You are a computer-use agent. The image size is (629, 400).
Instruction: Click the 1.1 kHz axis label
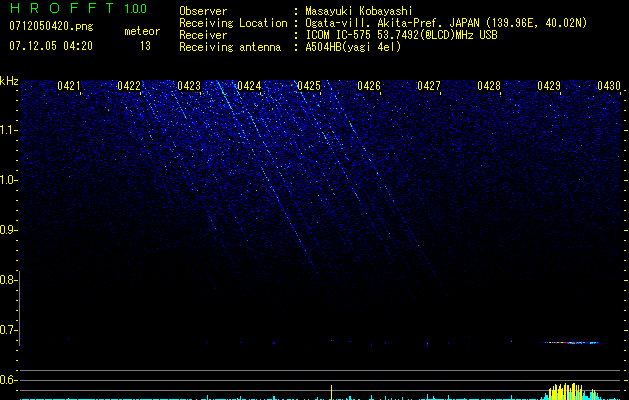click(8, 130)
